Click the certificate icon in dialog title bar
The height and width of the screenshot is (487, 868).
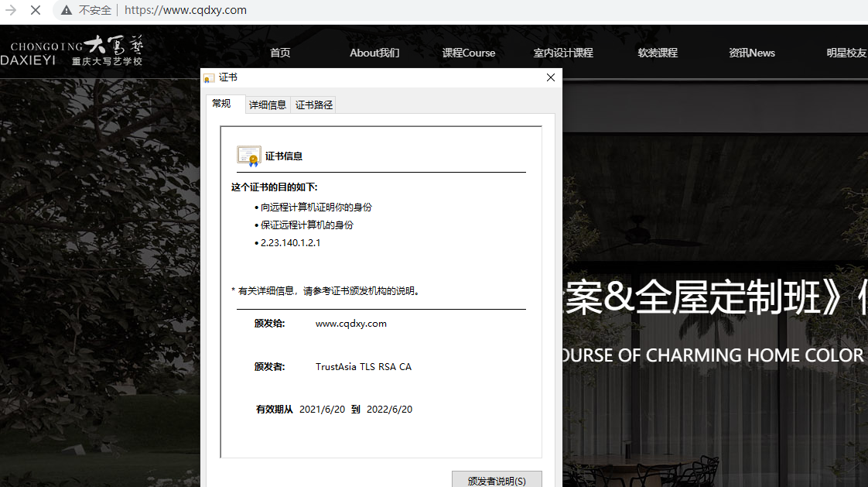[x=209, y=77]
